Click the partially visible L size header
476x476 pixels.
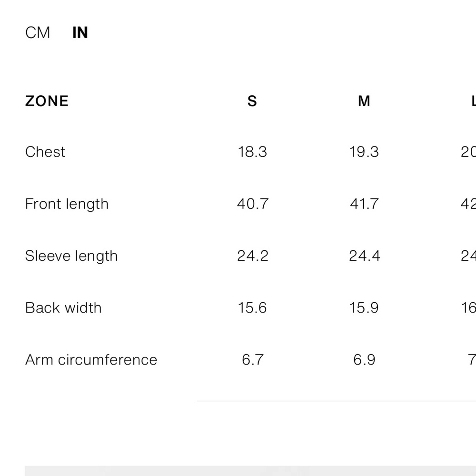pos(473,101)
